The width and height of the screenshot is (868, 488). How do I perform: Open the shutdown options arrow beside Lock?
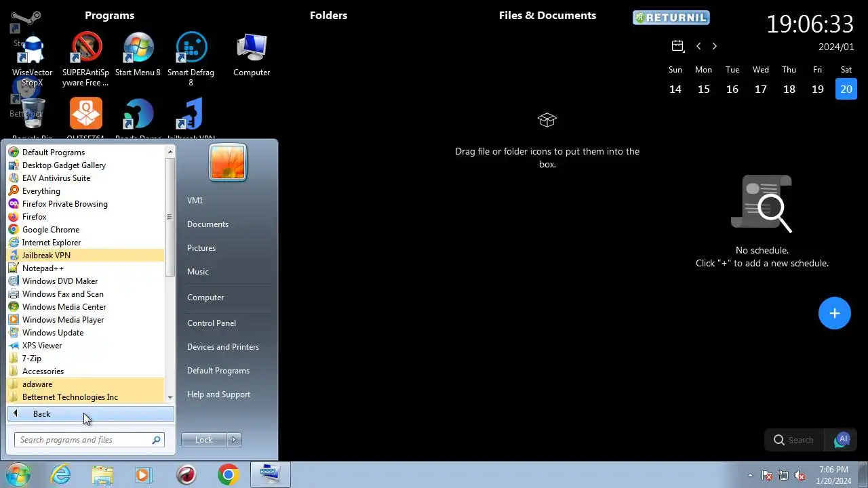234,440
